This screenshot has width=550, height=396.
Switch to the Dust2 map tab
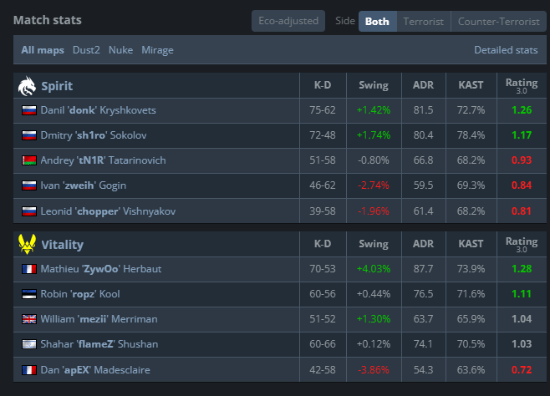(86, 50)
